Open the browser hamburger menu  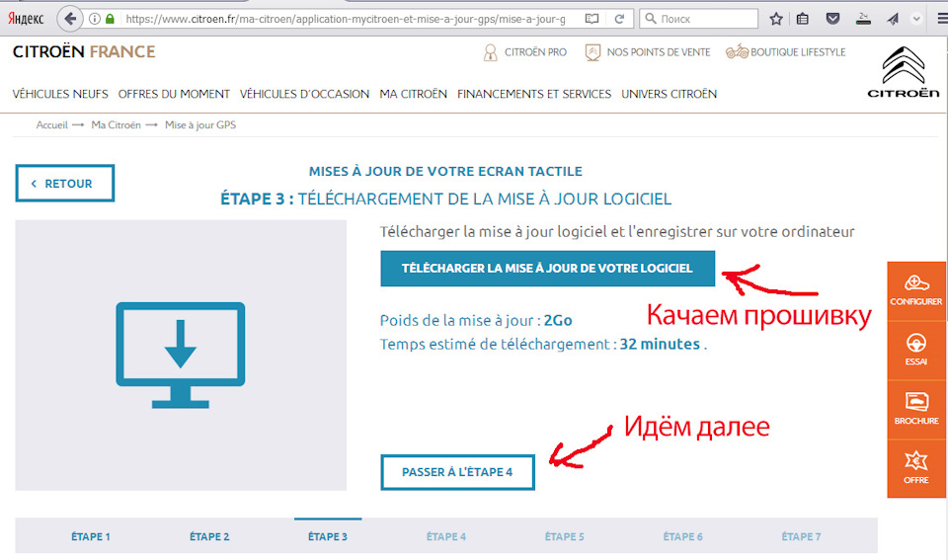coord(942,19)
